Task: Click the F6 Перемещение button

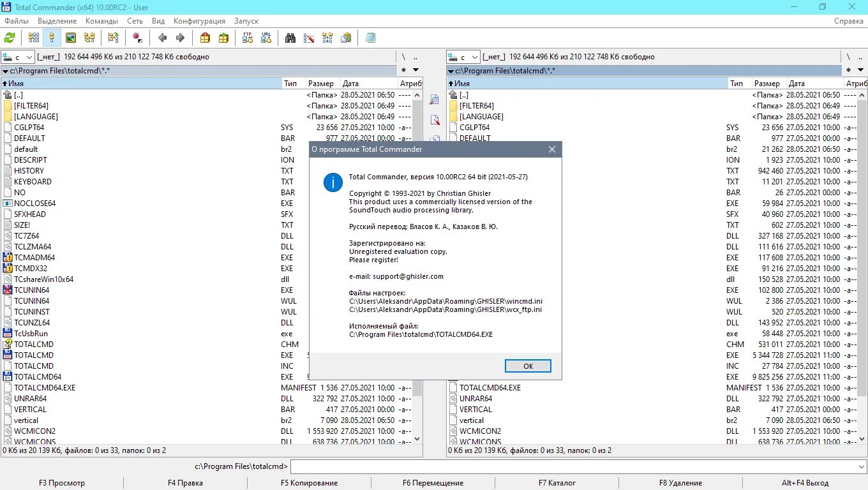Action: coord(433,483)
